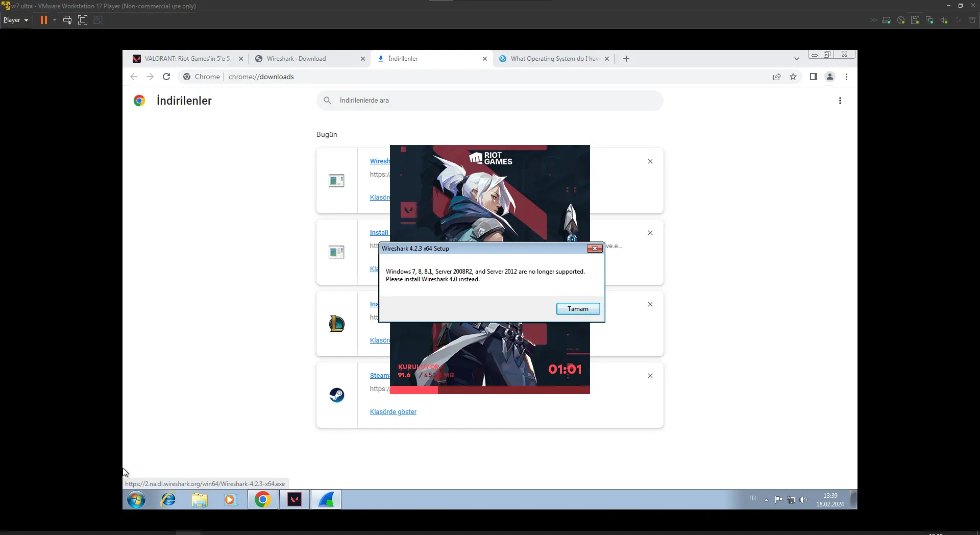Reload the downloads page
Image resolution: width=980 pixels, height=535 pixels.
[x=166, y=77]
